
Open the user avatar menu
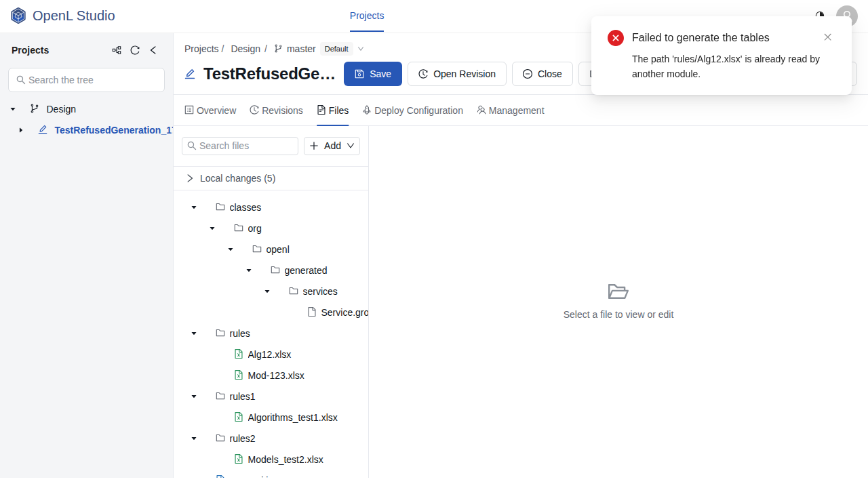(847, 16)
